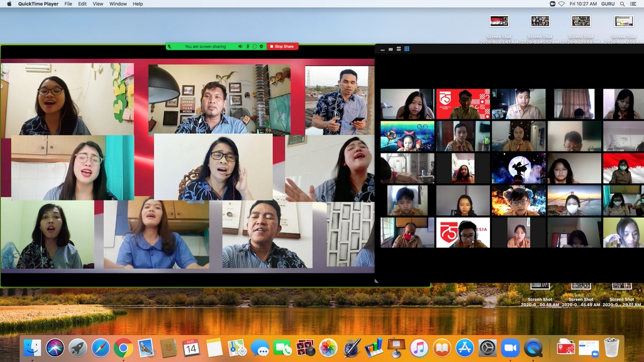
Task: Minimize the Zoom video panel with dash icon
Action: (382, 49)
